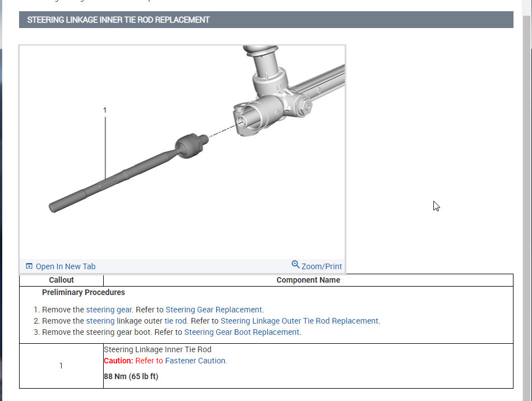Open the diagram in a new tab
The height and width of the screenshot is (401, 532).
65,266
